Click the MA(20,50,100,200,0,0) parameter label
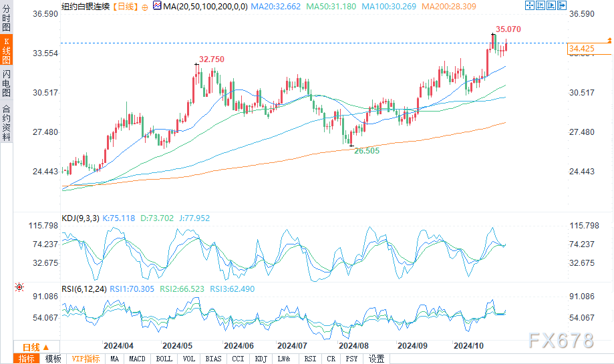 [x=205, y=6]
